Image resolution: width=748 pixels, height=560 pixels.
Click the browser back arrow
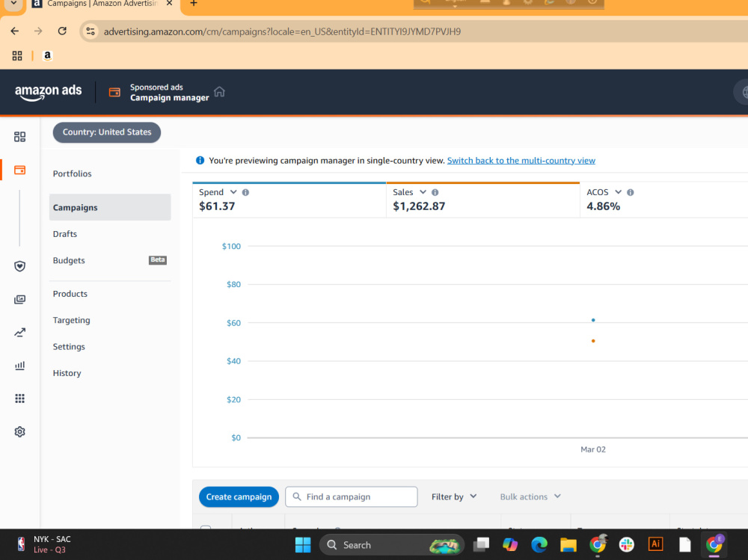[15, 31]
